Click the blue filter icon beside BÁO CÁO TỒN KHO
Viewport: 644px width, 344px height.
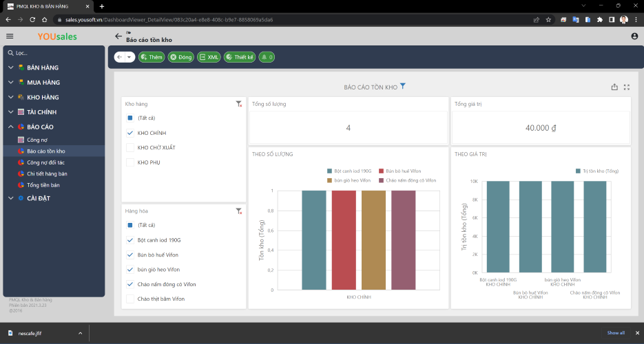403,86
